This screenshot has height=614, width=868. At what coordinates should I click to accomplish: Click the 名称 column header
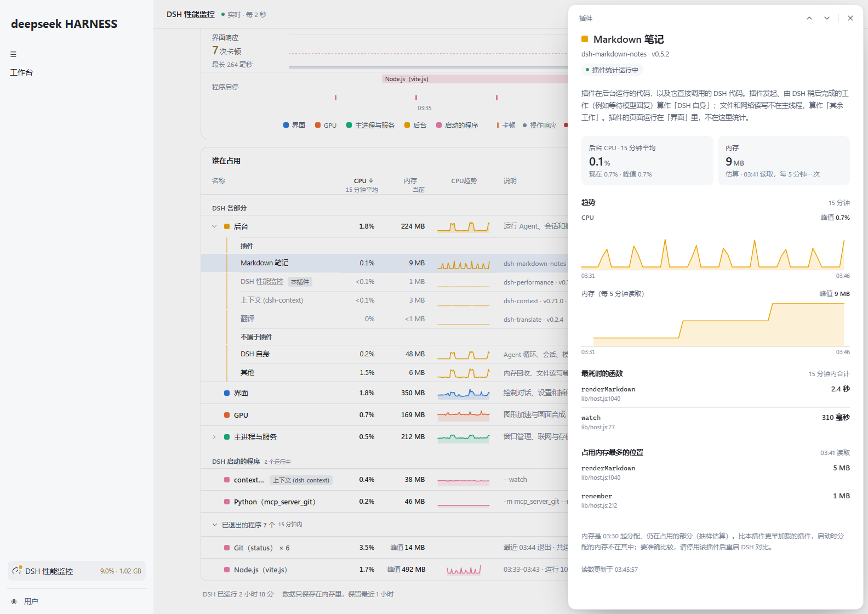click(x=219, y=181)
